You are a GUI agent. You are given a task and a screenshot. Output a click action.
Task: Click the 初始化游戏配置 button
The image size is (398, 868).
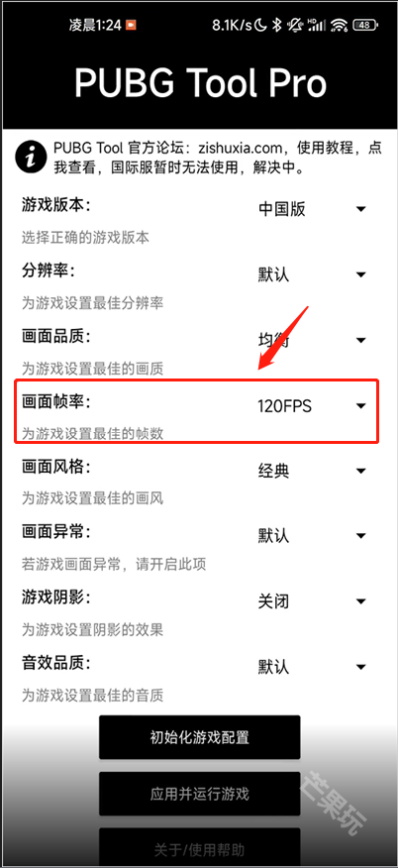[200, 737]
